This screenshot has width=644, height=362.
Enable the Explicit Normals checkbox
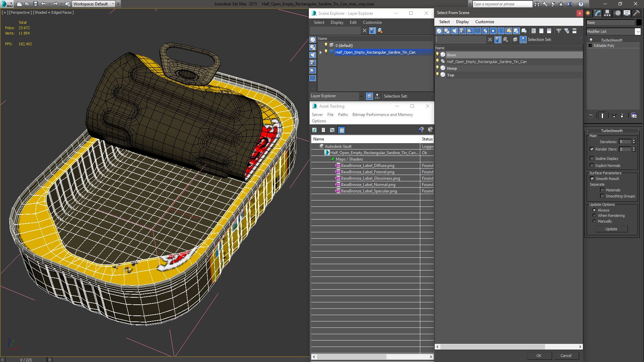592,166
